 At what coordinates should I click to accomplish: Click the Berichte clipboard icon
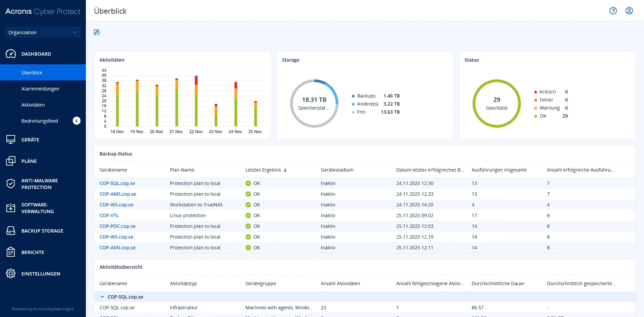pos(11,252)
